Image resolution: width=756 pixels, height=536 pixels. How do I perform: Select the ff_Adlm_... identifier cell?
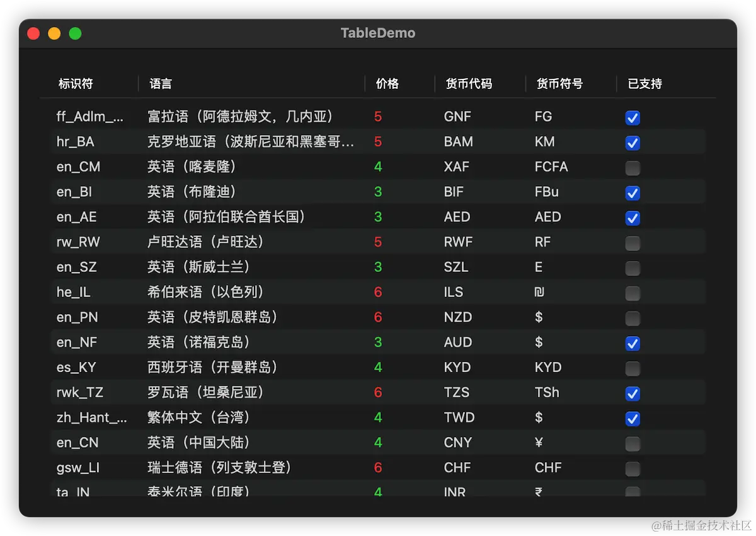[90, 117]
